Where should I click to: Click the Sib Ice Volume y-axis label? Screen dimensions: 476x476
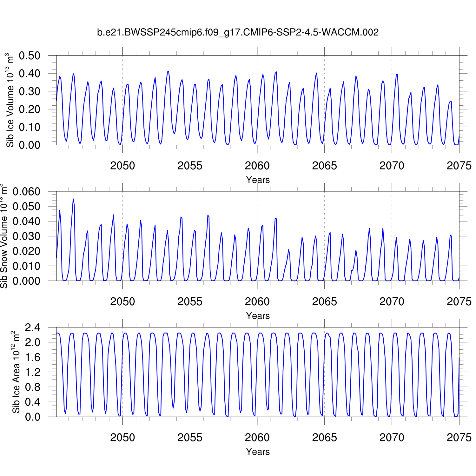[x=10, y=100]
